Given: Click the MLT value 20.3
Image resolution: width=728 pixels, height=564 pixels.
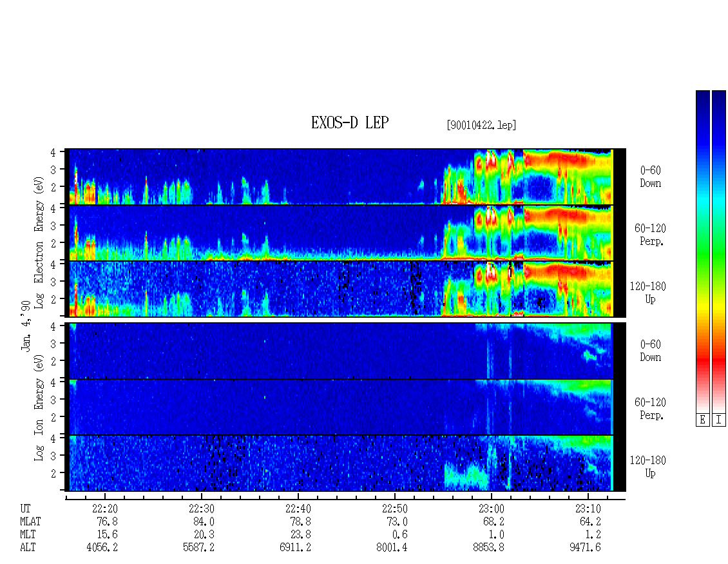Looking at the screenshot, I should [x=204, y=535].
